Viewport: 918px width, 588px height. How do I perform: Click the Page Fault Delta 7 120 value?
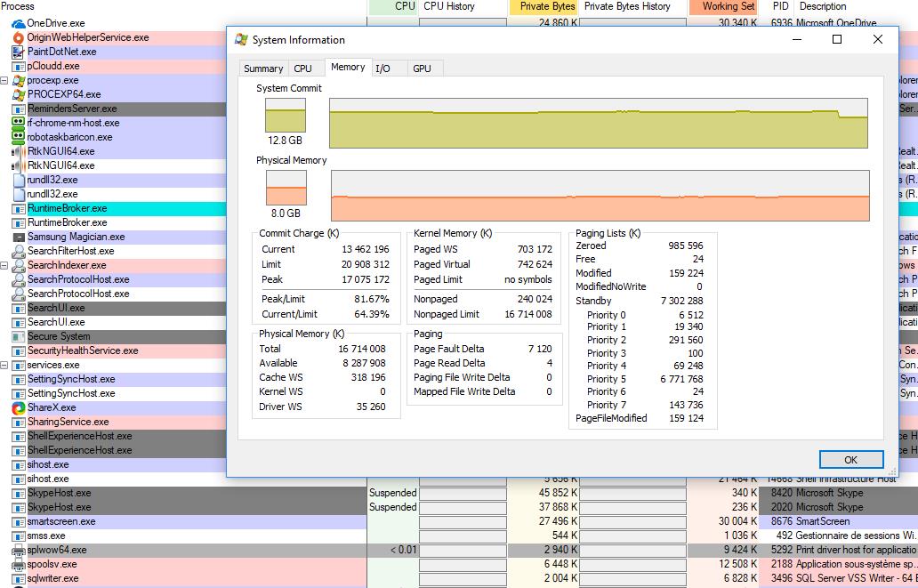point(540,349)
